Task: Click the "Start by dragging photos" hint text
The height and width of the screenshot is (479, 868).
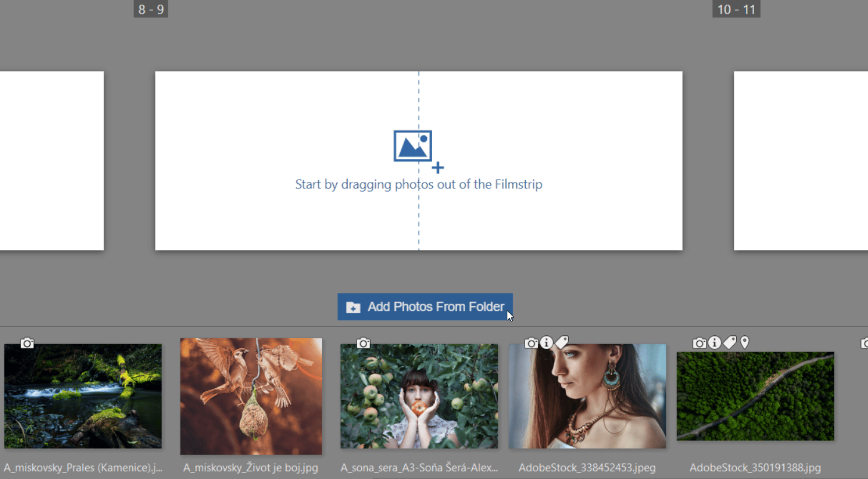Action: point(418,184)
